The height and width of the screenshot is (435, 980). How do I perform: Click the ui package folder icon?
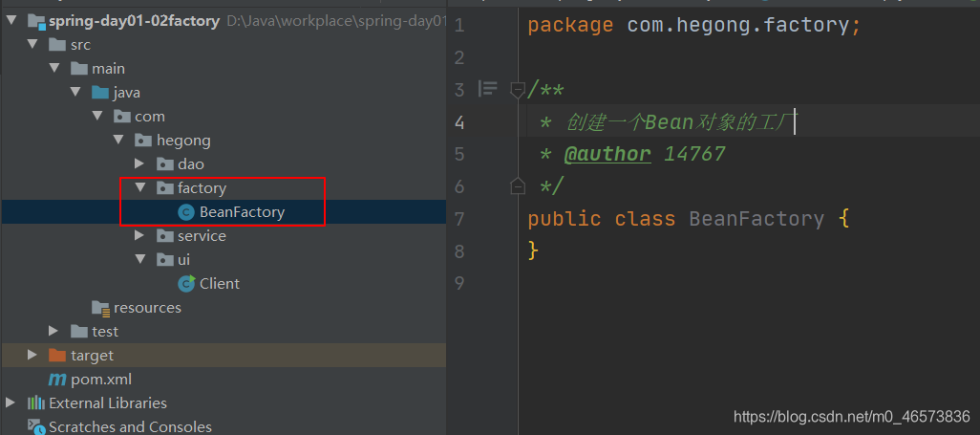(165, 260)
